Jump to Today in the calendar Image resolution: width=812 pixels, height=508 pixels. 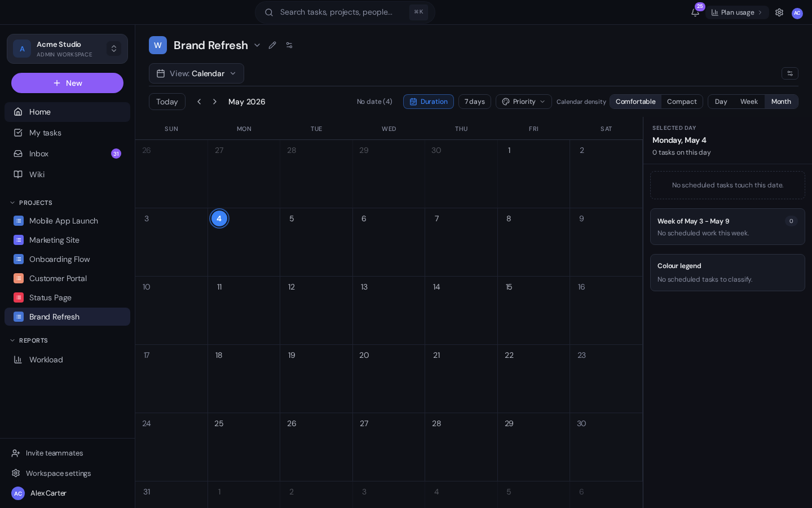click(x=167, y=102)
